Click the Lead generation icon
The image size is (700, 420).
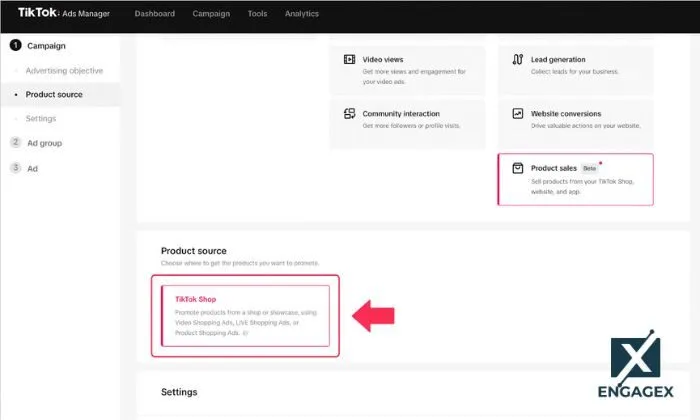517,60
